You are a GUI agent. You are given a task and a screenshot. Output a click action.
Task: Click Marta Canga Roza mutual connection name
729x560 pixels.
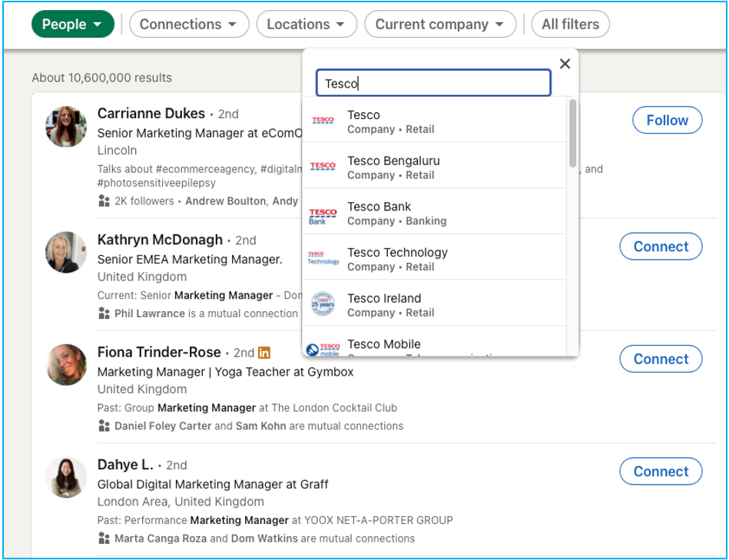pos(161,538)
